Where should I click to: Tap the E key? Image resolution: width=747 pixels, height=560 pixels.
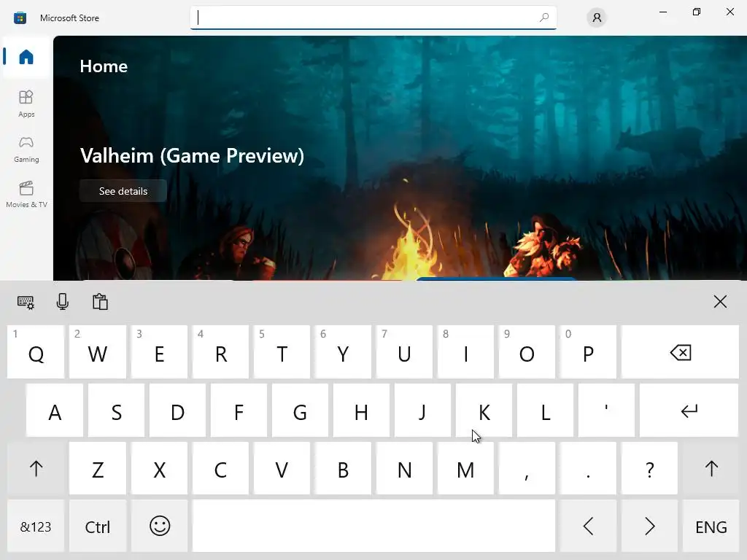point(159,352)
